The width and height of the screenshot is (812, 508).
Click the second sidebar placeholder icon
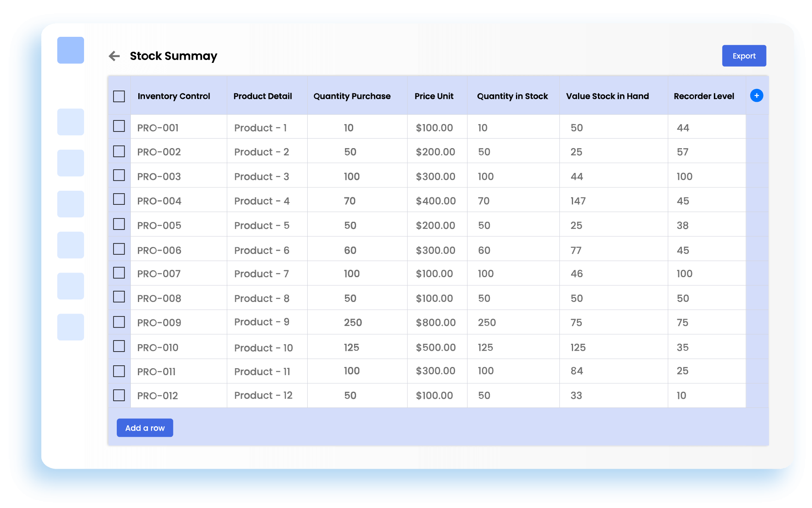tap(70, 163)
